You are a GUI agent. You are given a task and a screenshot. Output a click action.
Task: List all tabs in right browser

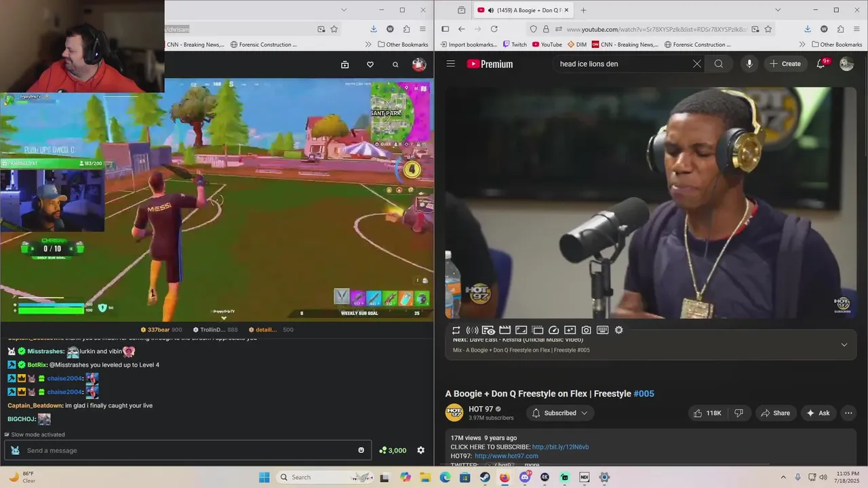pyautogui.click(x=778, y=10)
